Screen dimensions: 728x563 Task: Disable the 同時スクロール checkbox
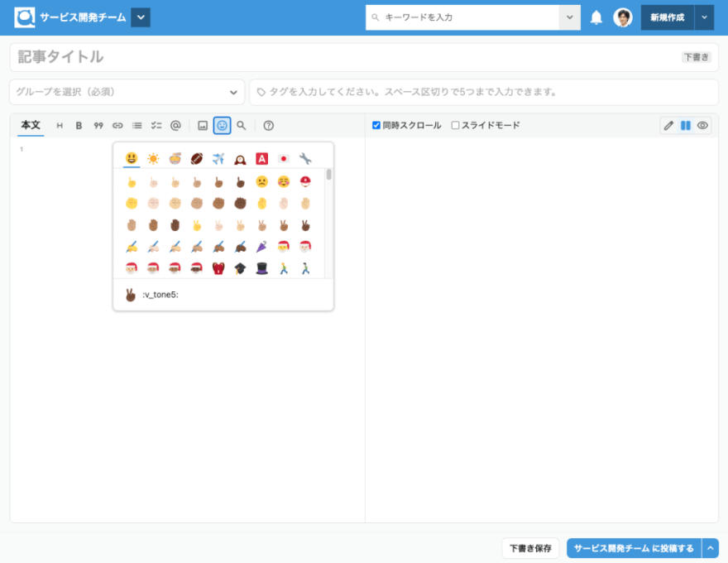[376, 125]
